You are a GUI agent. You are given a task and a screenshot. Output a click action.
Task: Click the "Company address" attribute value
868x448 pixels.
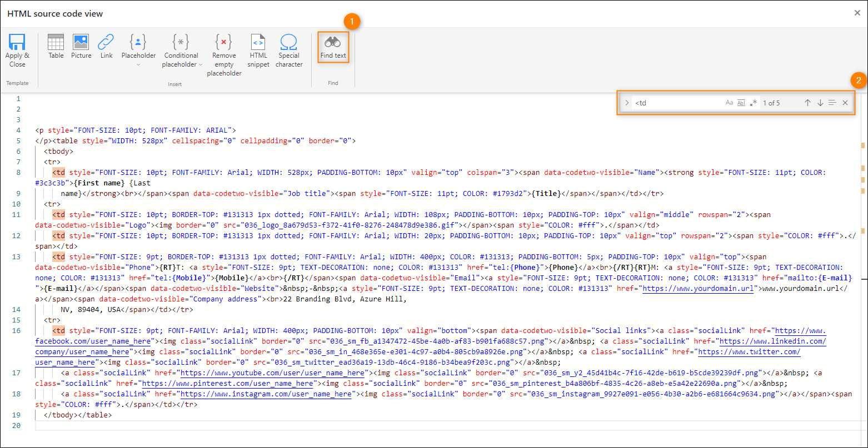227,299
